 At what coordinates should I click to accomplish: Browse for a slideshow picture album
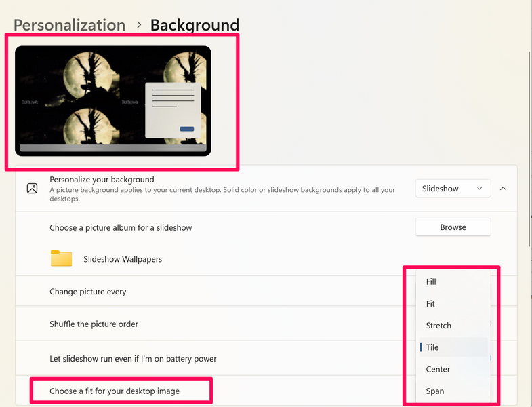(x=453, y=227)
